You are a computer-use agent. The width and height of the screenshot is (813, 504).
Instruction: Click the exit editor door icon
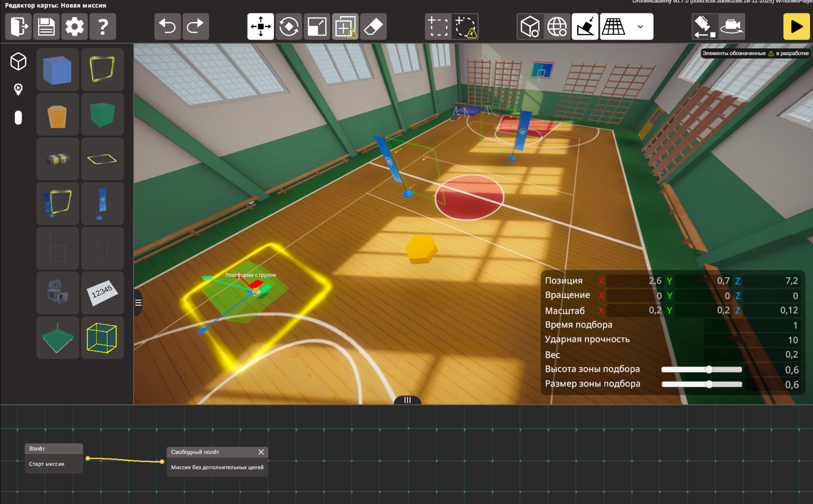[18, 27]
